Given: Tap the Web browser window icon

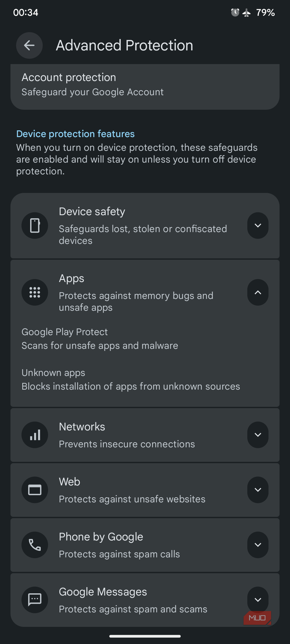Looking at the screenshot, I should [x=35, y=490].
